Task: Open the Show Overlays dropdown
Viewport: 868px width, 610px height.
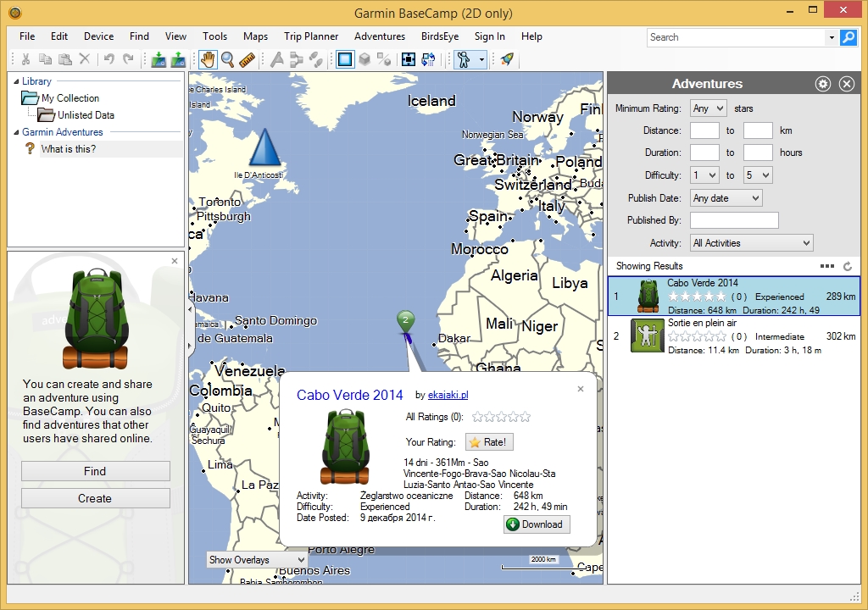Action: coord(257,560)
